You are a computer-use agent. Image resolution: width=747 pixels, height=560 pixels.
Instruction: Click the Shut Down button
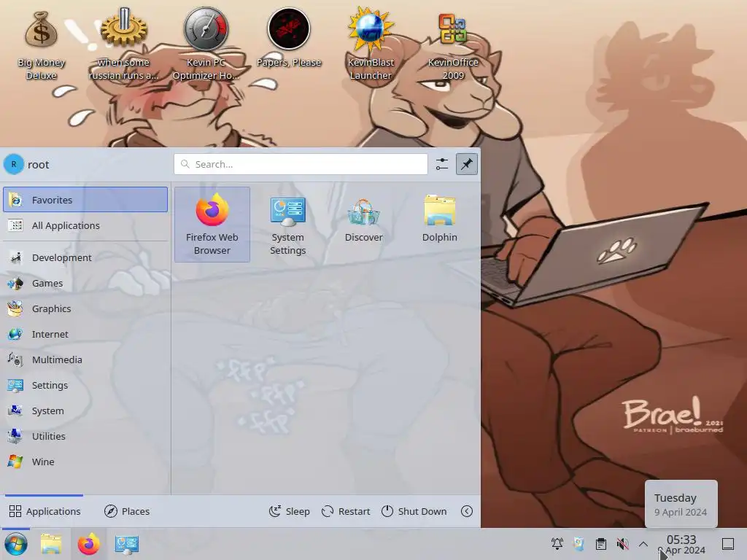pyautogui.click(x=414, y=511)
